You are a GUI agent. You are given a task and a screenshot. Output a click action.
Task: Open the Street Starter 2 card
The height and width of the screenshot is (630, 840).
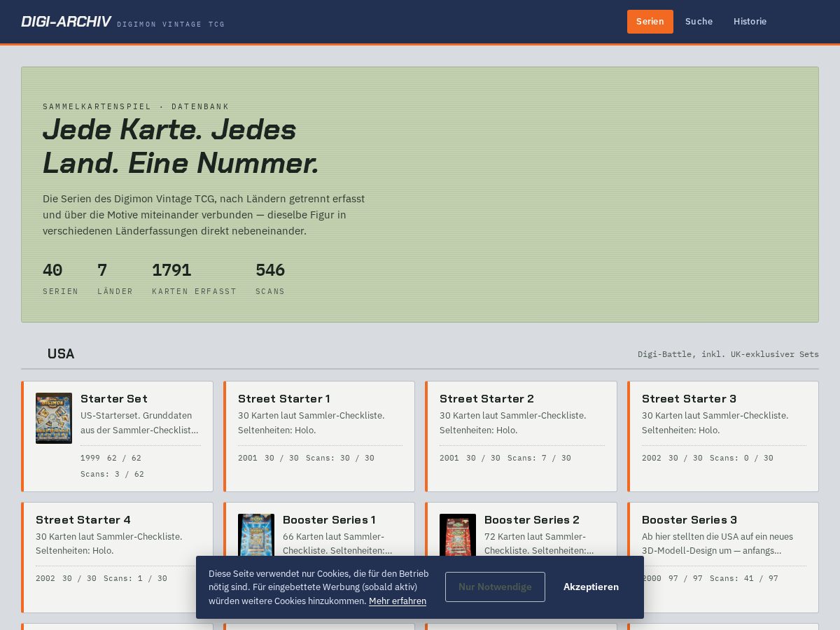tap(521, 436)
